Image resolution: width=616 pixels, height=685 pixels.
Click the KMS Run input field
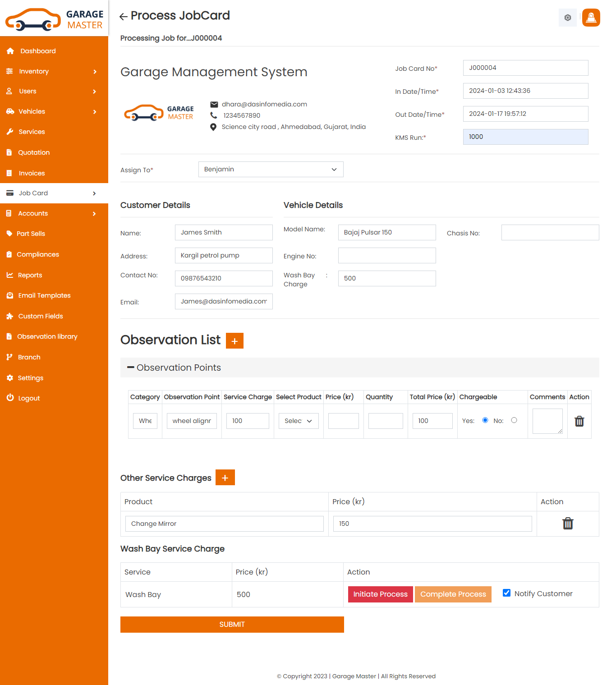525,137
